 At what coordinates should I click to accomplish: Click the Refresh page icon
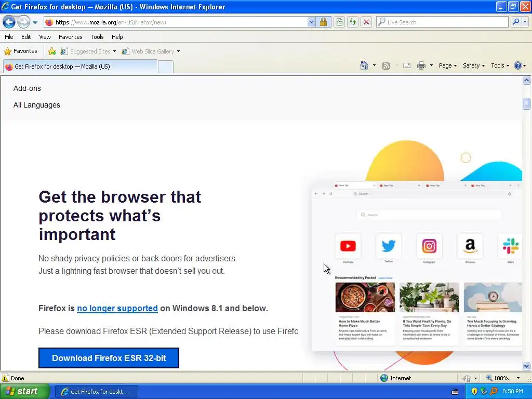353,22
